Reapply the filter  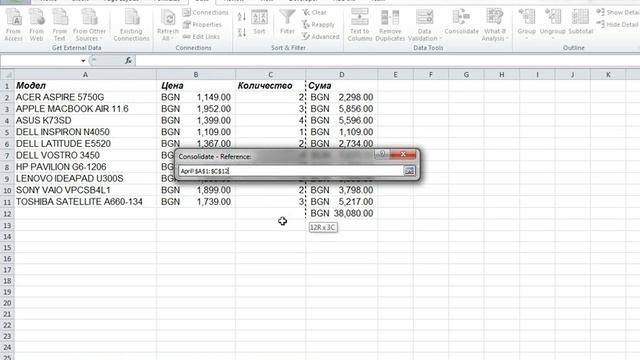click(x=318, y=24)
